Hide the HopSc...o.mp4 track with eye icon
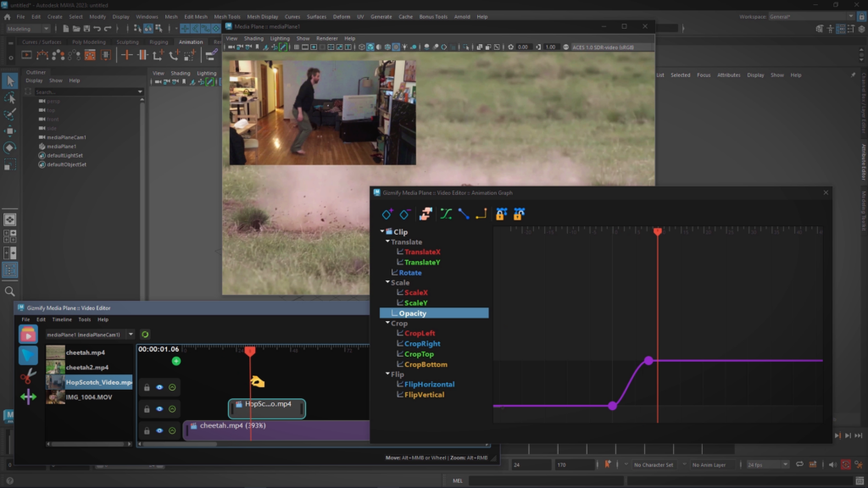 tap(159, 409)
